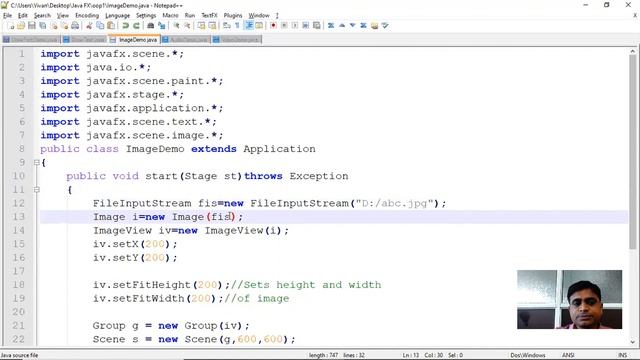Viewport: 640px width, 360px height.
Task: Click 'ImageDemo' class name on line 8
Action: [x=155, y=149]
